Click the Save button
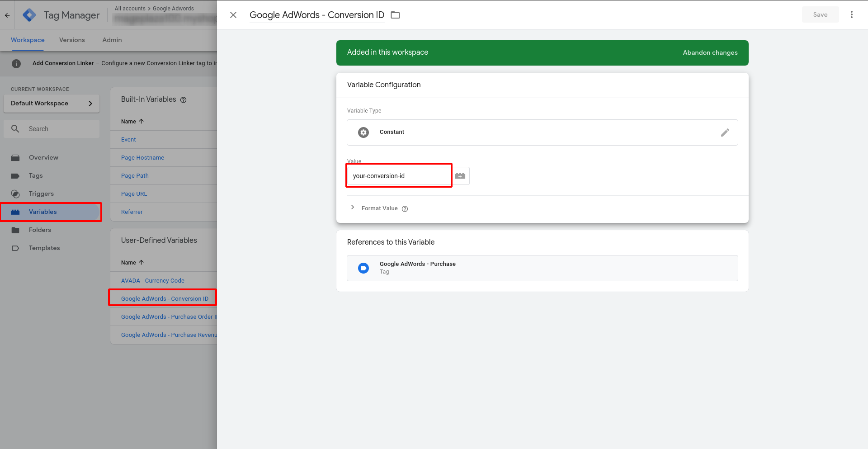Screen dimensions: 868x449 820,14
